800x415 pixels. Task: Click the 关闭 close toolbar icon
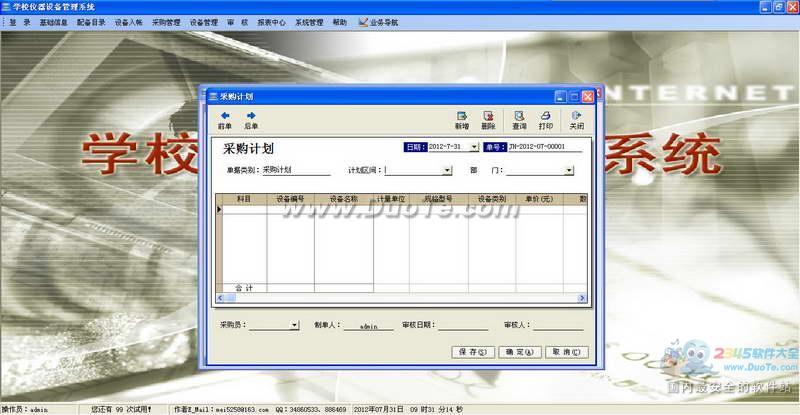tap(577, 116)
